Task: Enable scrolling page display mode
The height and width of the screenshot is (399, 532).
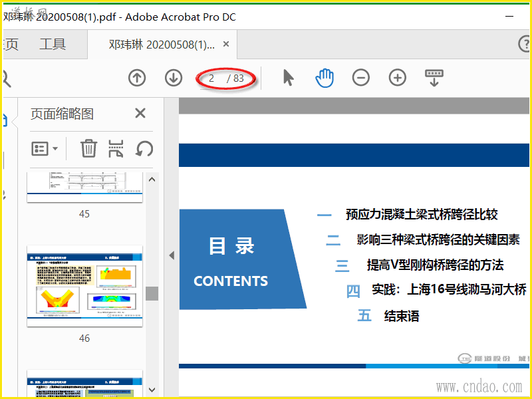Action: pos(434,78)
